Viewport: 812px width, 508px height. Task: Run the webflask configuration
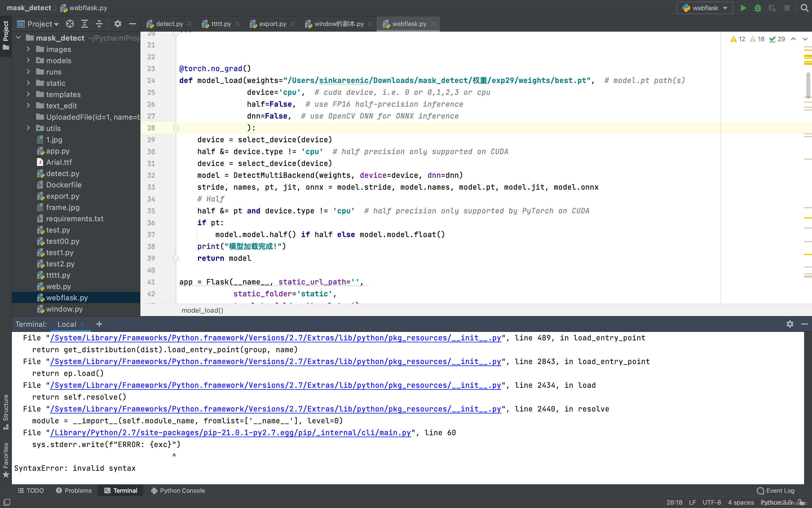pos(743,8)
